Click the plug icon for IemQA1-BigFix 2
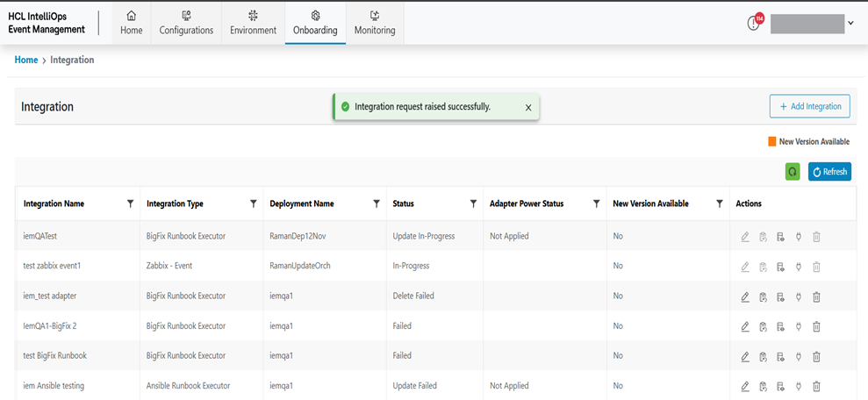The height and width of the screenshot is (400, 868). (x=798, y=326)
